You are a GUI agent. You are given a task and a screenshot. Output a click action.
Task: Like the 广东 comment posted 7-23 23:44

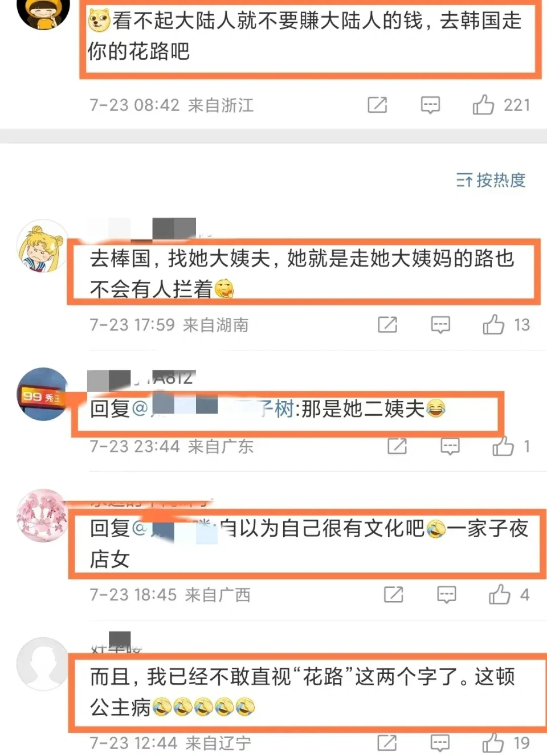coord(503,446)
